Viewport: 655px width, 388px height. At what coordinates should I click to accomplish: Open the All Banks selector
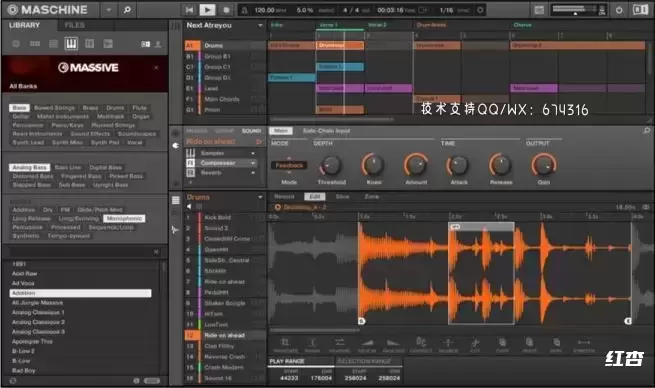tap(23, 86)
